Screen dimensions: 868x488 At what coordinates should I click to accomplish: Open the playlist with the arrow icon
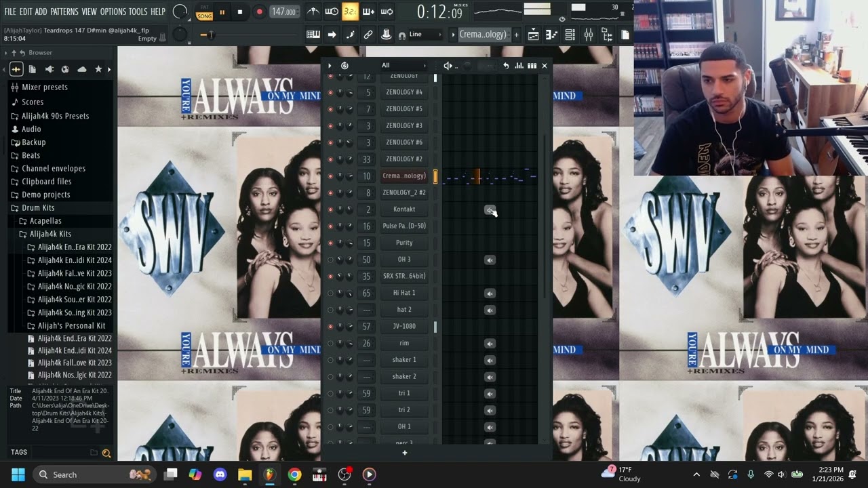pos(332,35)
